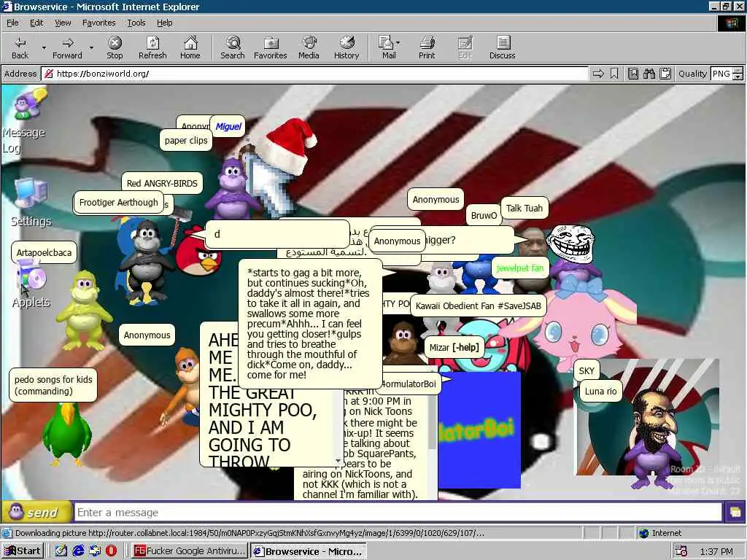Open the Help menu
Viewport: 747px width, 560px height.
click(x=164, y=23)
